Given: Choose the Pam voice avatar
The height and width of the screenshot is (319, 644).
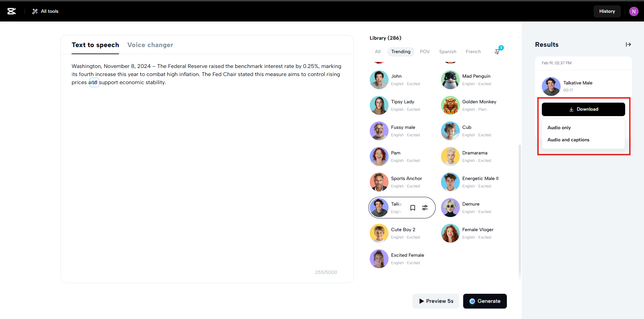Looking at the screenshot, I should coord(379,156).
